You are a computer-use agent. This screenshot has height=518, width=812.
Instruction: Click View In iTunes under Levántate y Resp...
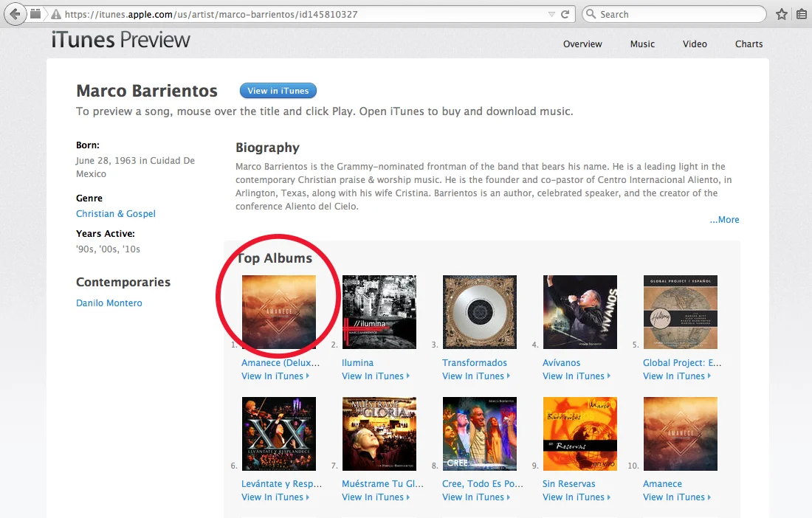275,497
